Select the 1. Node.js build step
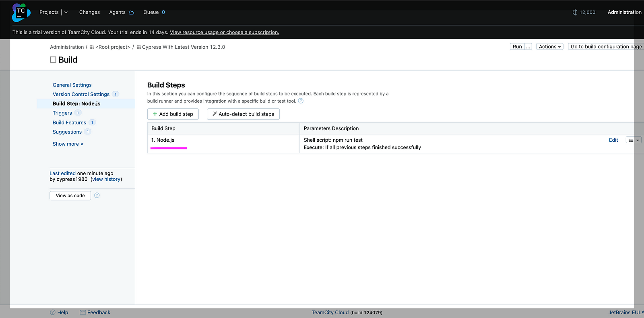 coord(163,140)
